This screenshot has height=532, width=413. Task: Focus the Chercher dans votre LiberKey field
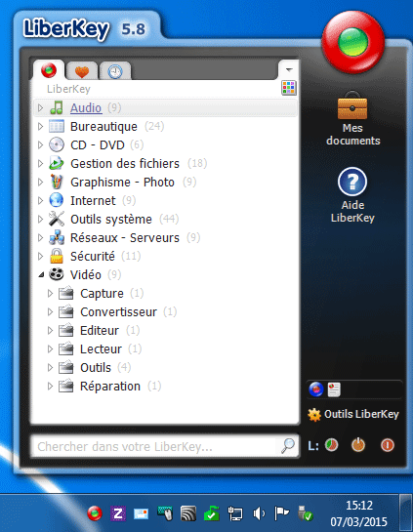click(x=165, y=446)
